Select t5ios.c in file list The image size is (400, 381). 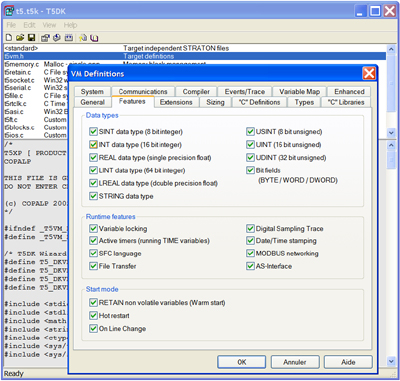pyautogui.click(x=36, y=135)
